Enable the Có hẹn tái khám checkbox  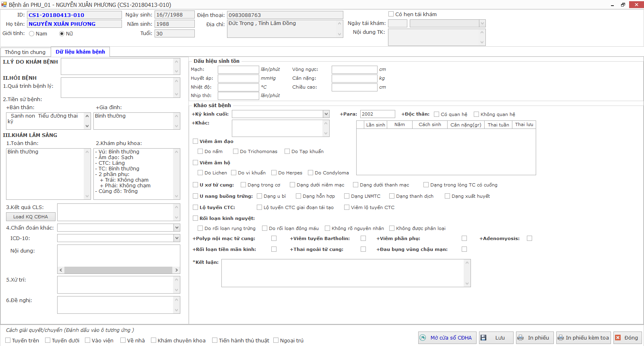pyautogui.click(x=391, y=14)
